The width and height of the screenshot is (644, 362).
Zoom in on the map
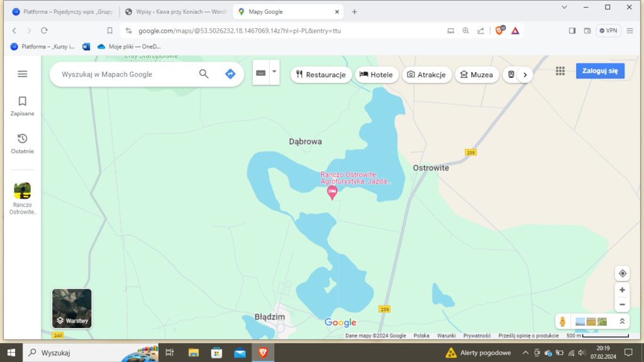(x=622, y=290)
